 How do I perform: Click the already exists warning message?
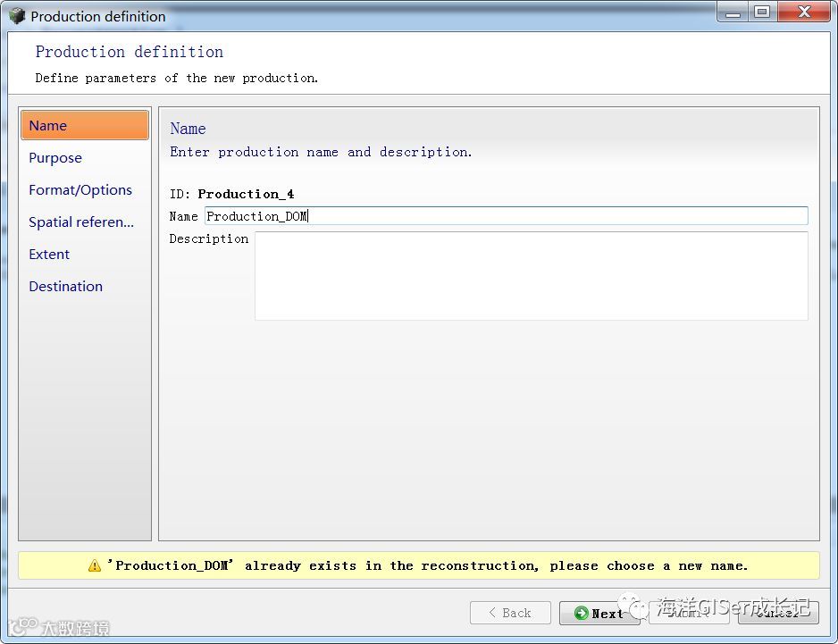pyautogui.click(x=428, y=565)
